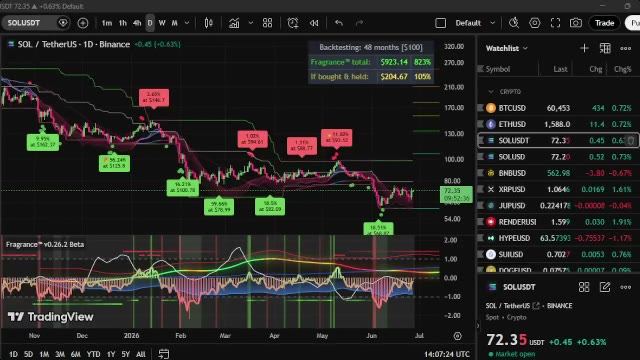Undo the last chart action

click(x=339, y=23)
